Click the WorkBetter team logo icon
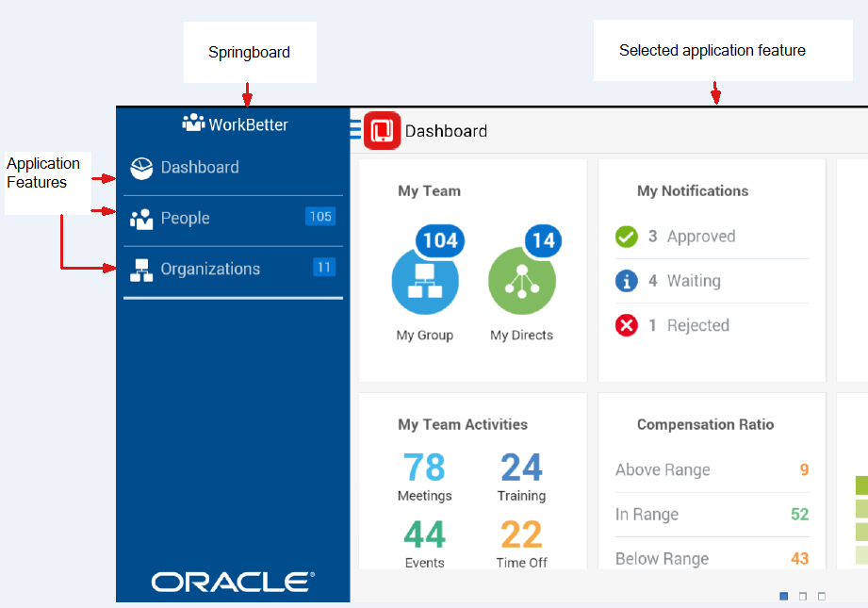 pyautogui.click(x=193, y=123)
